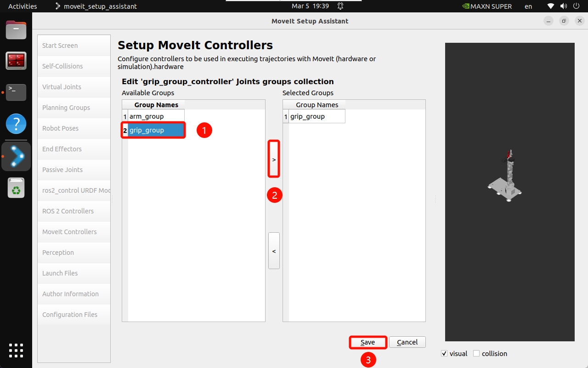Click row header 2 in Available Groups

125,130
